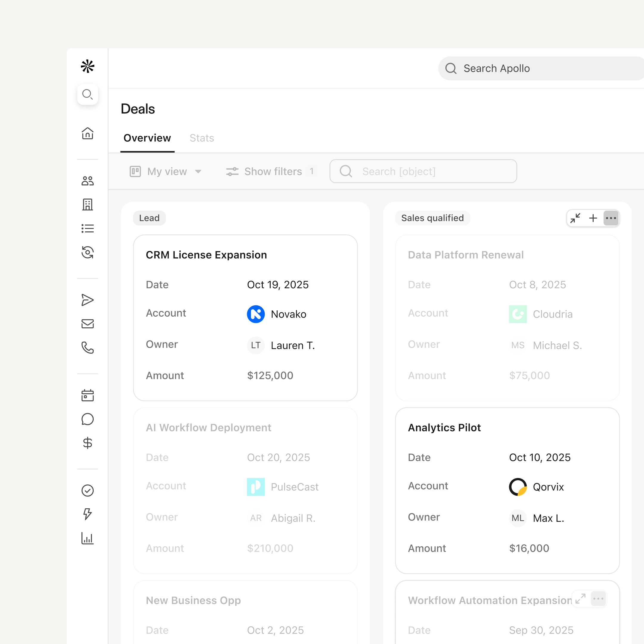The height and width of the screenshot is (644, 644).
Task: Click the Novako account avatar
Action: [255, 314]
